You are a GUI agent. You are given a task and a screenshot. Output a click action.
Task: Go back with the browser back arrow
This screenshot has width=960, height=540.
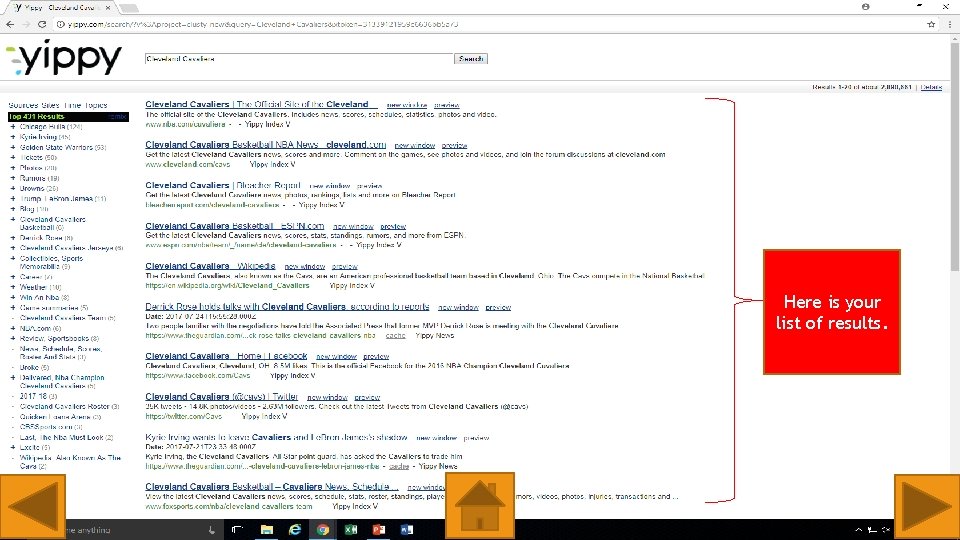[x=10, y=24]
